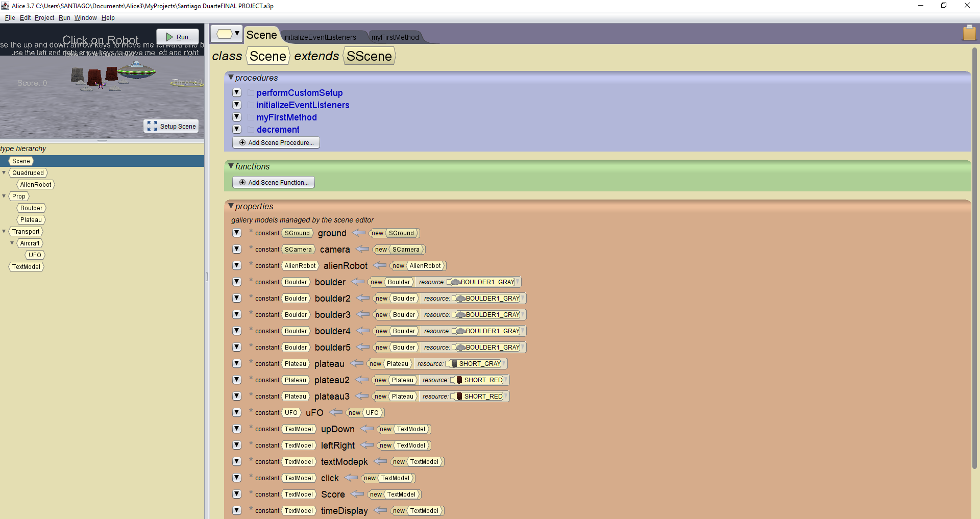Image resolution: width=980 pixels, height=519 pixels.
Task: Open Setup Scene editor
Action: (x=171, y=126)
